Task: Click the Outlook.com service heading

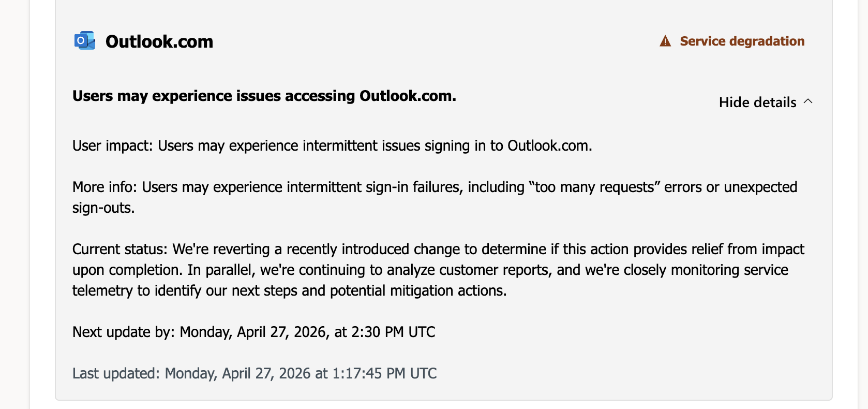Action: [x=159, y=41]
